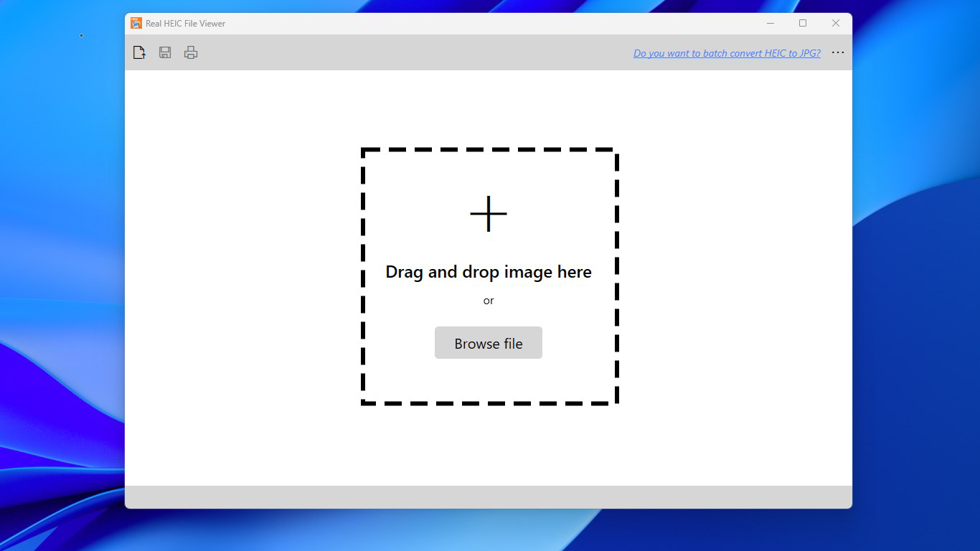Click the plus symbol inside the drop zone

(x=489, y=213)
